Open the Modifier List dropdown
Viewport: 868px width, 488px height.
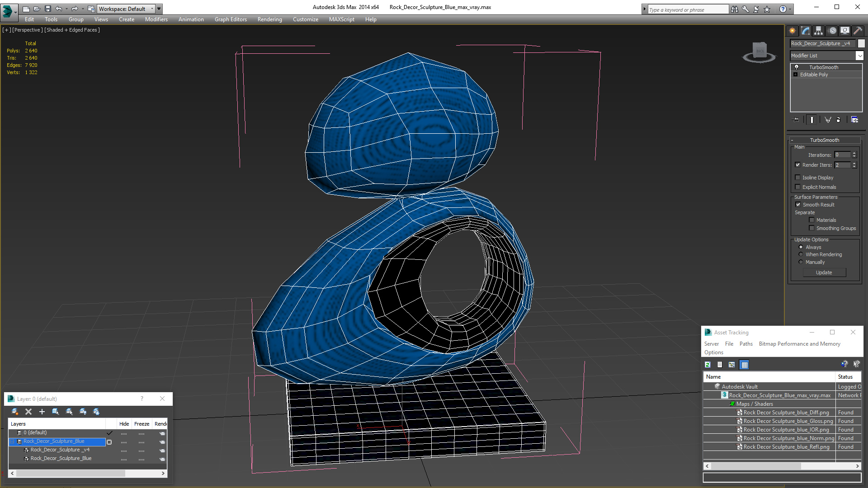pos(859,56)
